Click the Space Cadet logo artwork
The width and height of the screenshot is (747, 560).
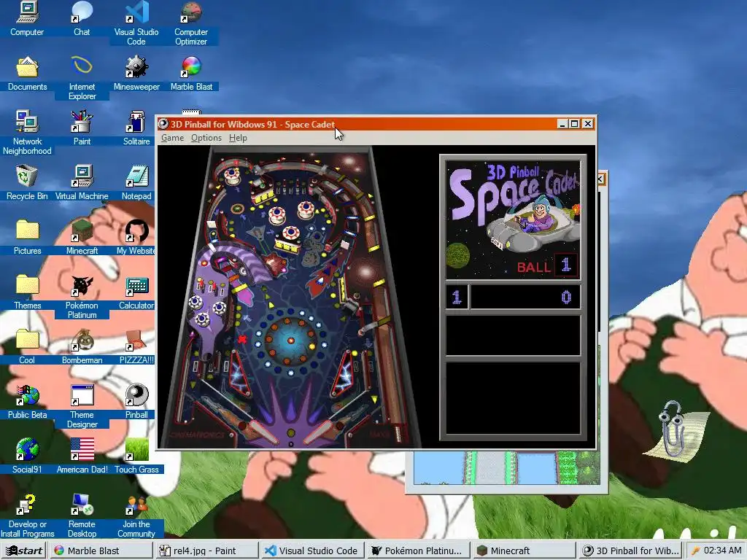(x=513, y=219)
